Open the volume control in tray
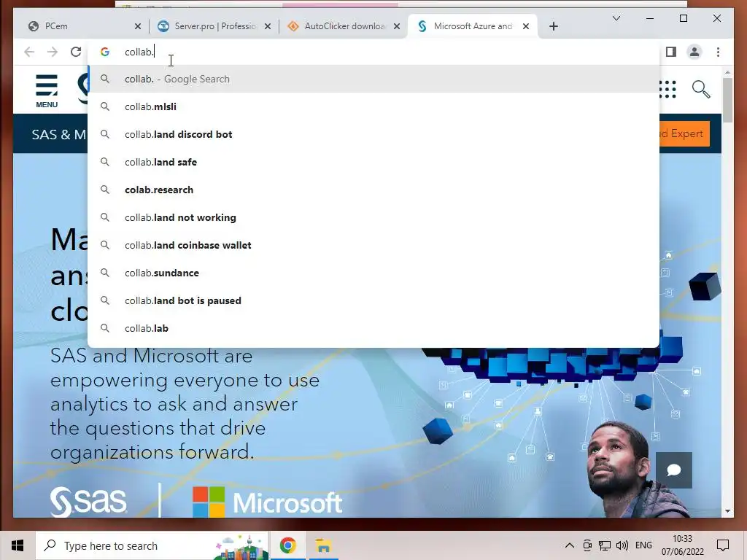 pyautogui.click(x=622, y=545)
